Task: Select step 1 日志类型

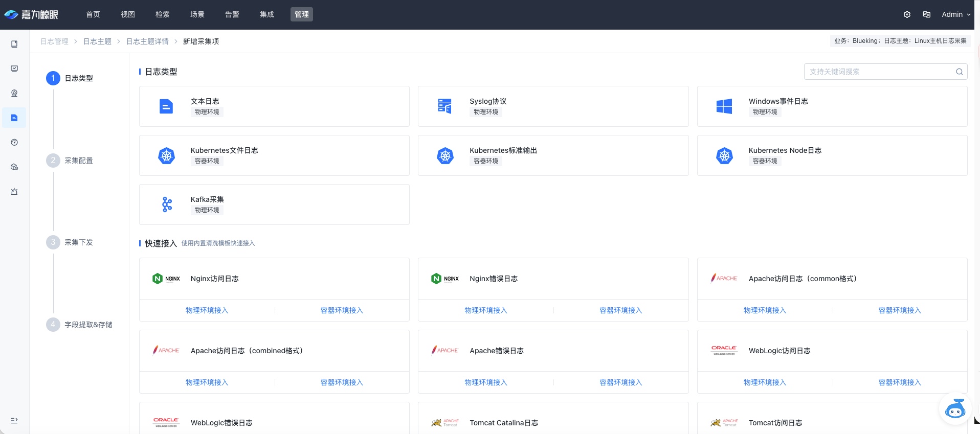Action: [x=70, y=78]
